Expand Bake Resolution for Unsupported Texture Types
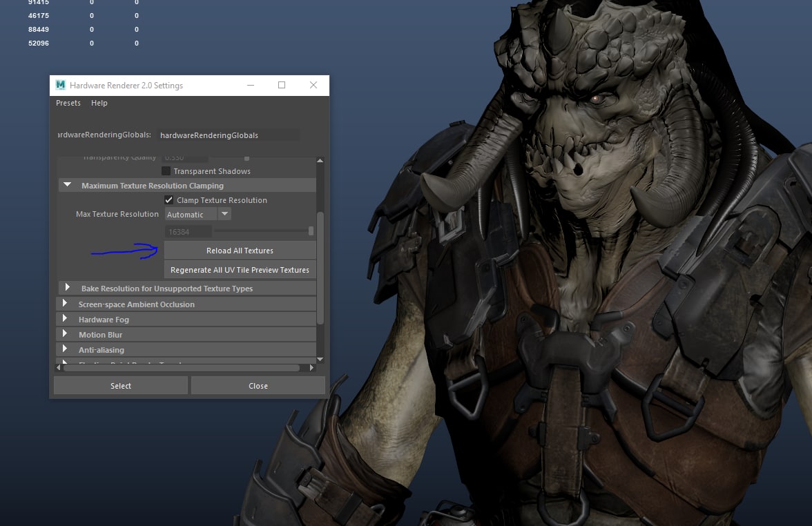 point(68,287)
